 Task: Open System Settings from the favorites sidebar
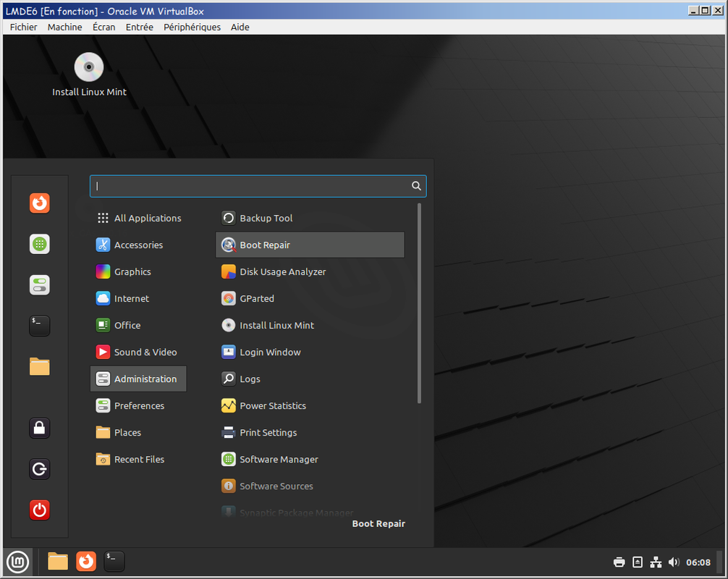40,284
